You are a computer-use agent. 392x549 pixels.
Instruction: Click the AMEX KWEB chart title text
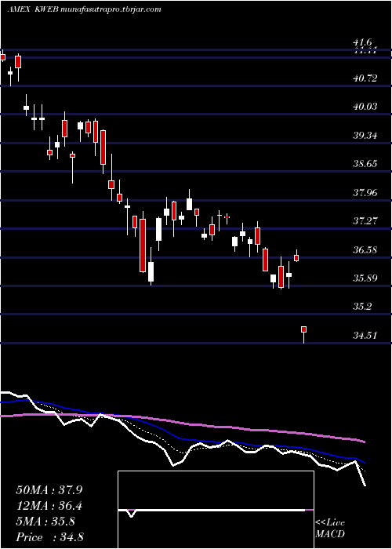tap(84, 9)
